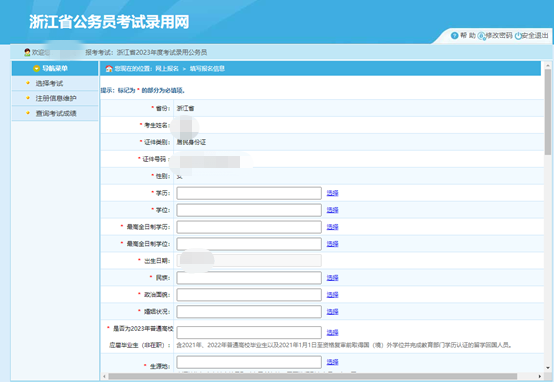Click the 婚姻状况 input field

click(x=249, y=312)
